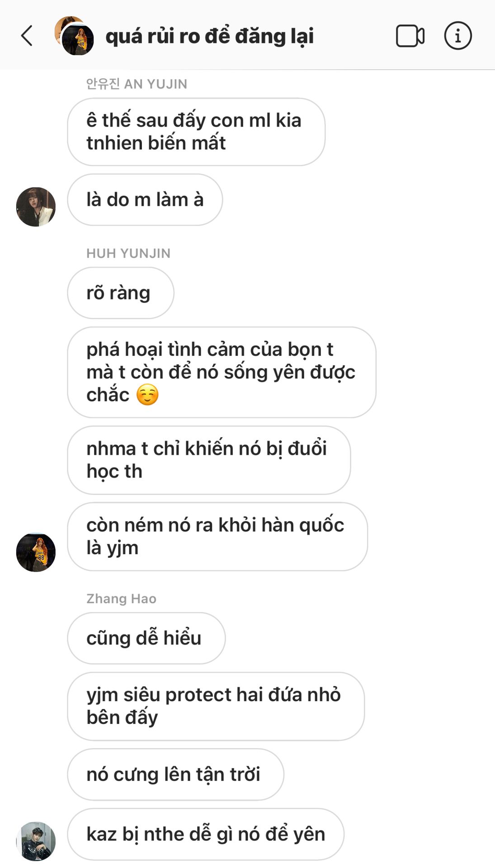Tap Zhang Hao's profile picture

pos(36,841)
